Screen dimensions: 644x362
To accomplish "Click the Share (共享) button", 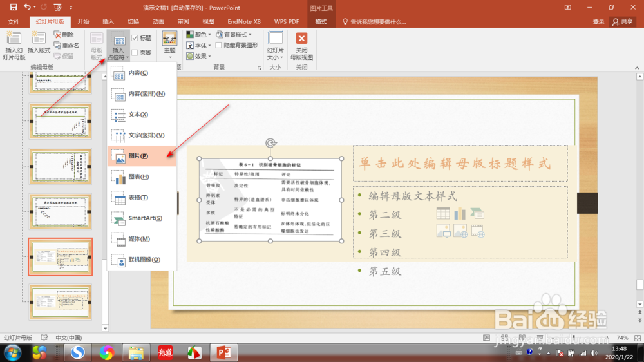I will point(623,22).
